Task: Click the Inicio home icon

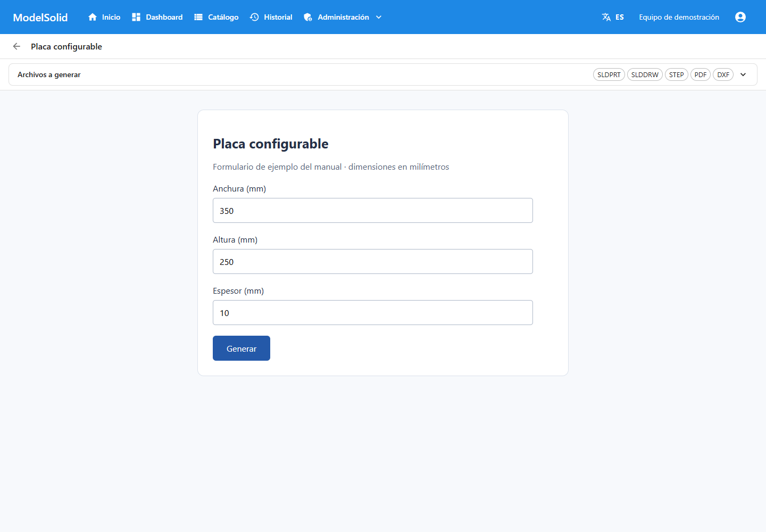Action: point(93,17)
